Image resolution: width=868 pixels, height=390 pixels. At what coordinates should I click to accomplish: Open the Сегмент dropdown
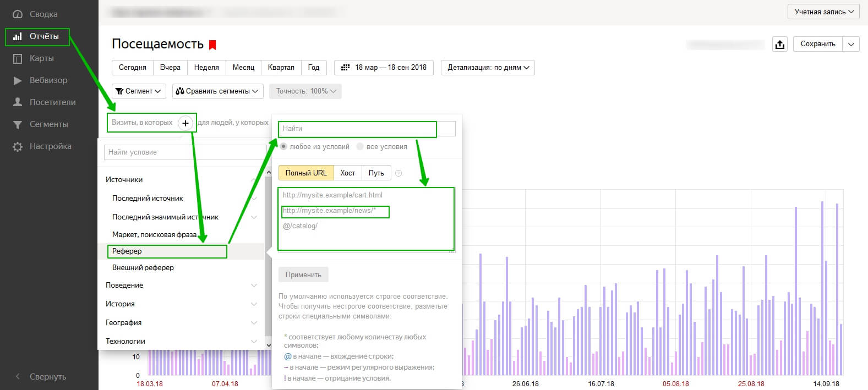coord(139,91)
